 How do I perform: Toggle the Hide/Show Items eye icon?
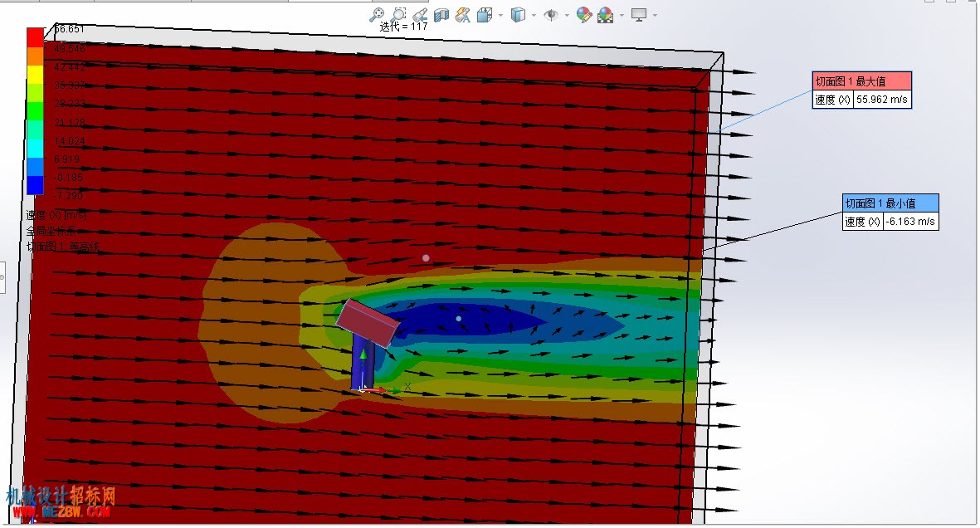[x=551, y=14]
